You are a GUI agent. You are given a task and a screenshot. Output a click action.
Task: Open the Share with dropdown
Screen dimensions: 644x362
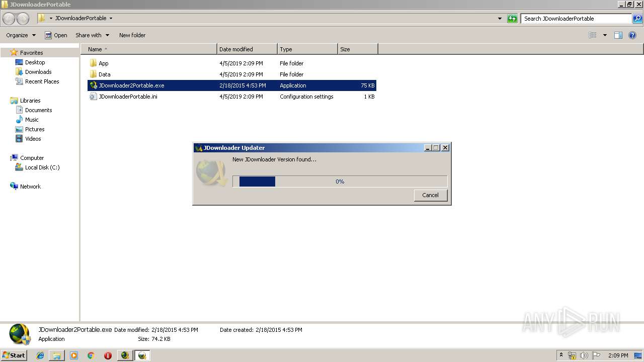click(92, 35)
